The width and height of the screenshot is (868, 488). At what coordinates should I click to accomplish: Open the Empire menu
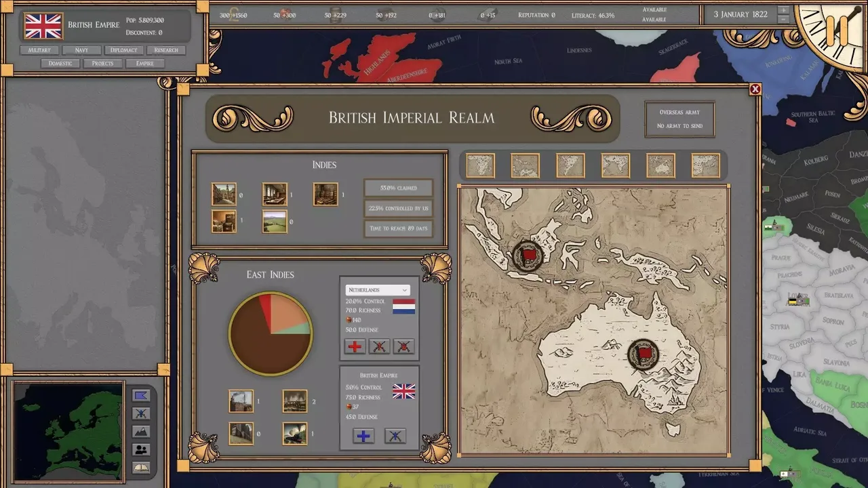(145, 64)
